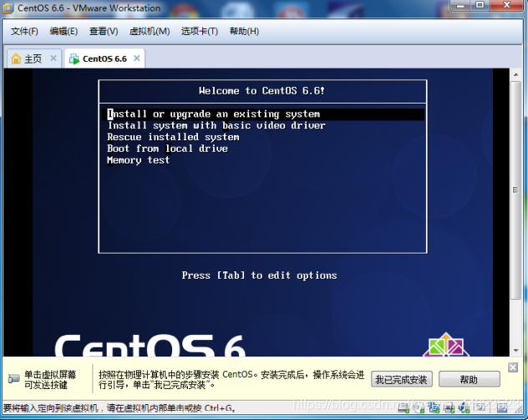
Task: Open the 帮助(H) menu
Action: click(245, 31)
